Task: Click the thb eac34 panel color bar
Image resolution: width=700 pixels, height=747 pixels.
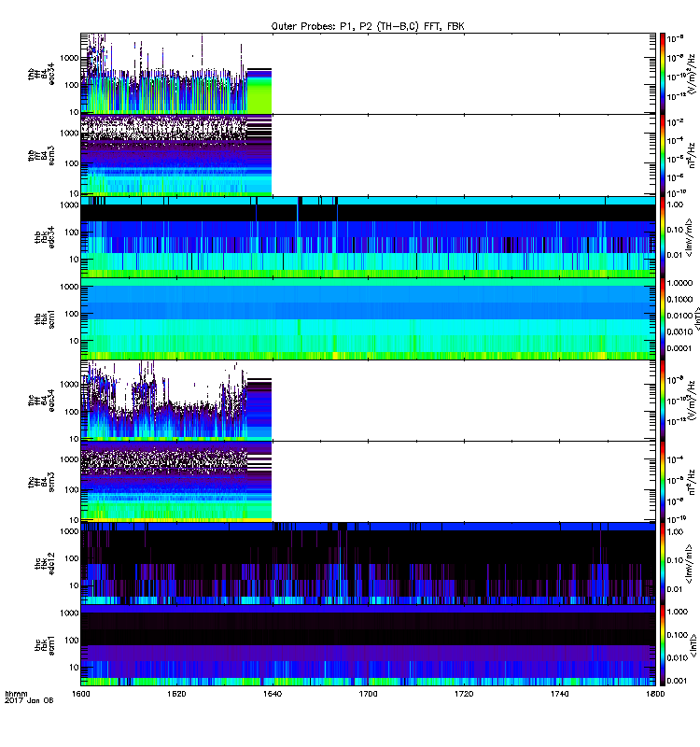Action: click(663, 74)
